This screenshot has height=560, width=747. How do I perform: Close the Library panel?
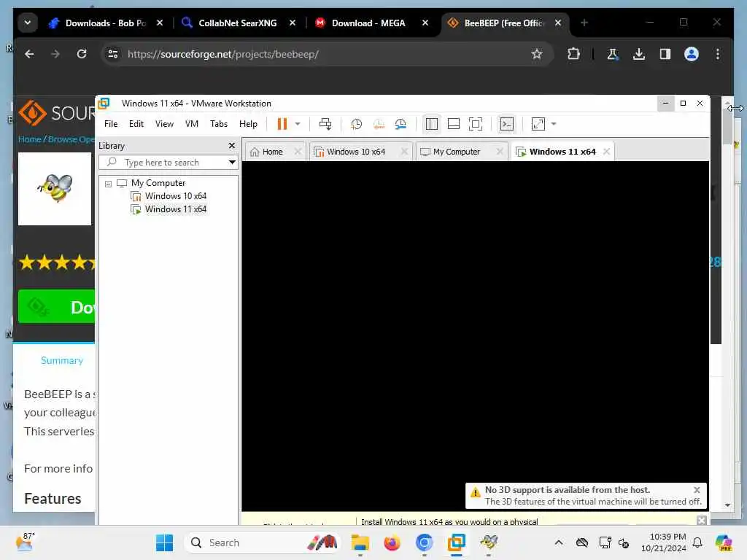232,146
